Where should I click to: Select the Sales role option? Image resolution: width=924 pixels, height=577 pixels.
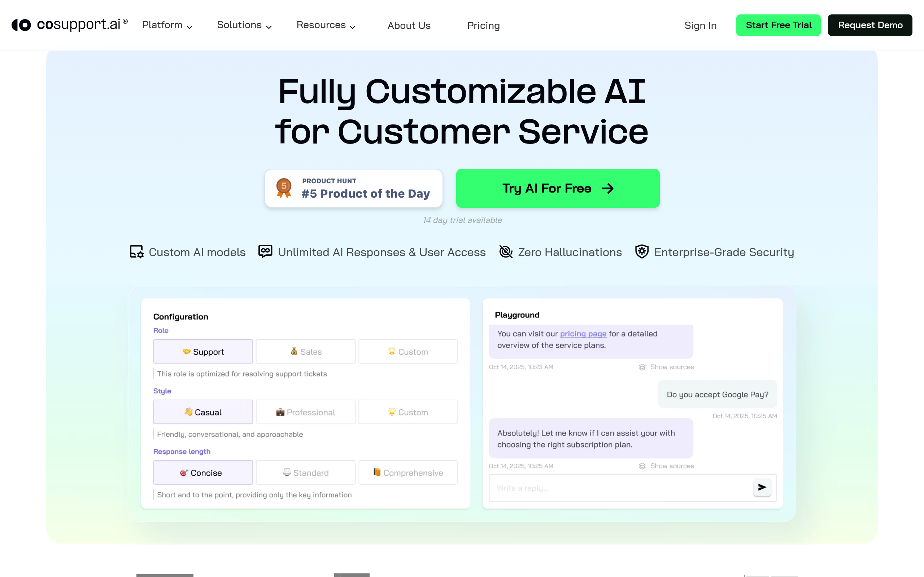point(305,351)
